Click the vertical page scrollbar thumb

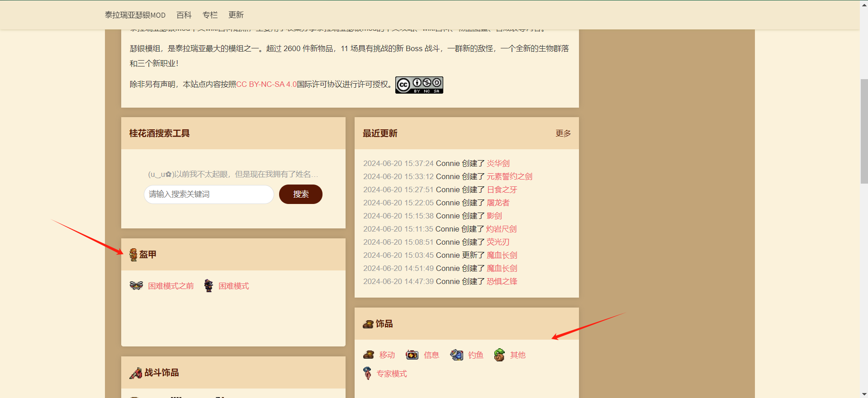(x=864, y=131)
